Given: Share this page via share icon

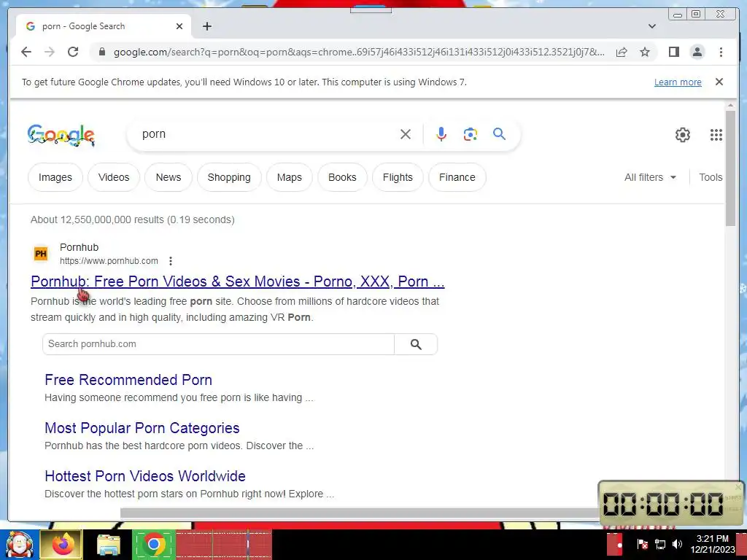Looking at the screenshot, I should 622,52.
